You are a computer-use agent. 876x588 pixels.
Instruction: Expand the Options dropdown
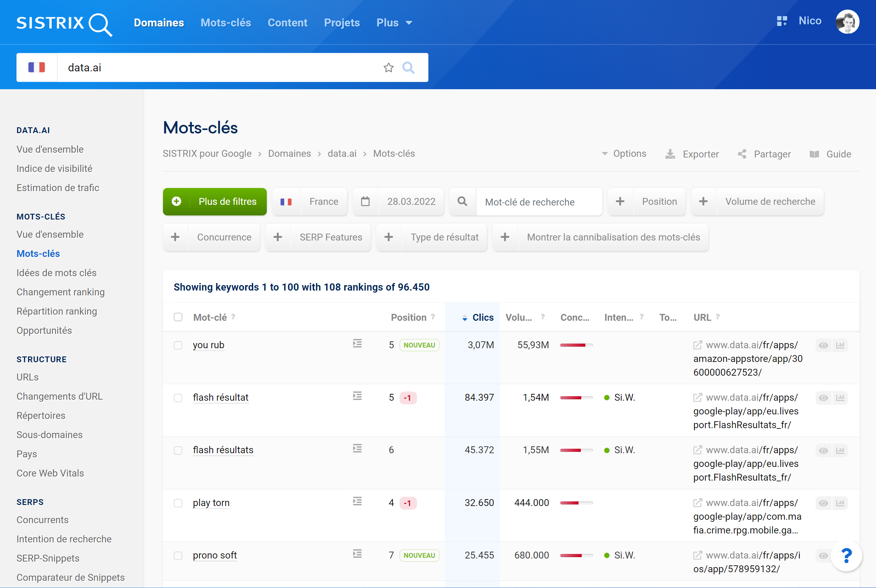[624, 154]
